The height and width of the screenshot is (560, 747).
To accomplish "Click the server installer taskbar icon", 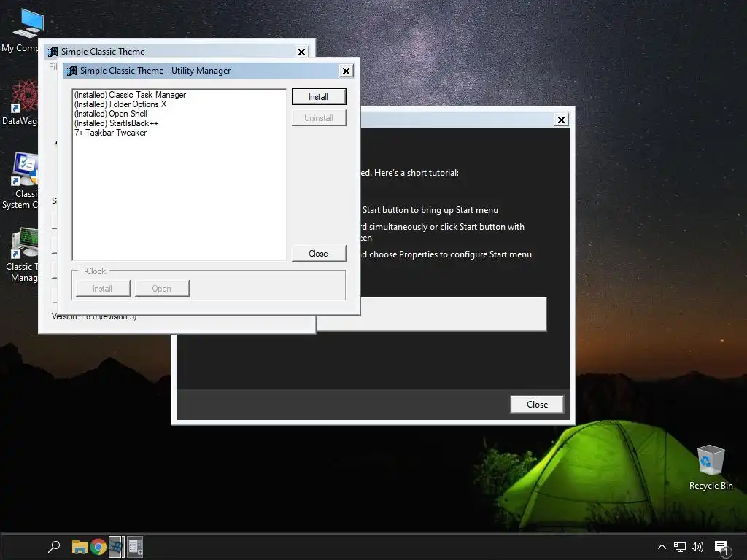I will tap(135, 547).
